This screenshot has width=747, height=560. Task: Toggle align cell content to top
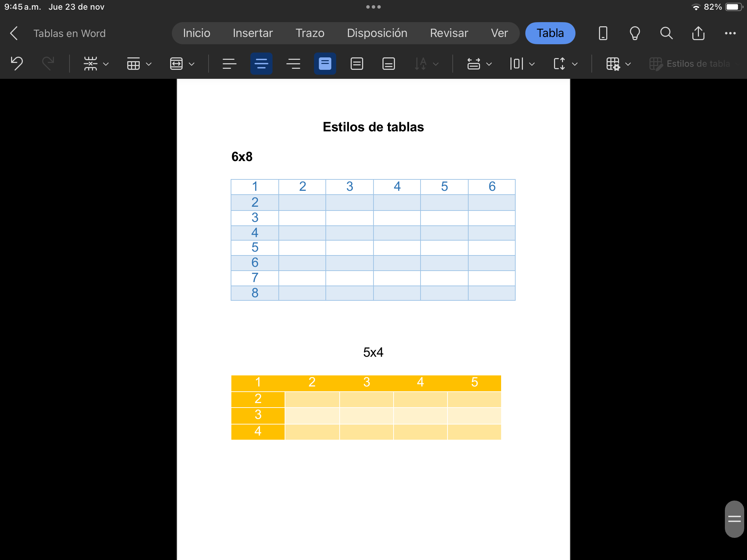tap(325, 64)
